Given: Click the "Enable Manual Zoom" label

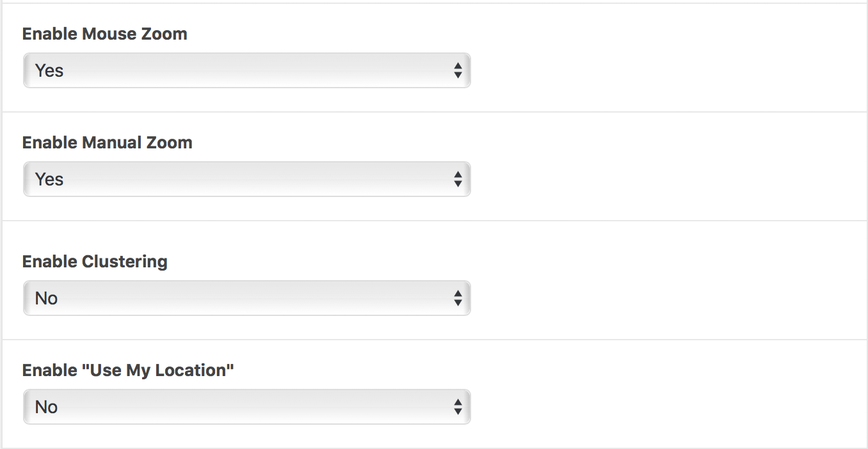Looking at the screenshot, I should (x=108, y=143).
